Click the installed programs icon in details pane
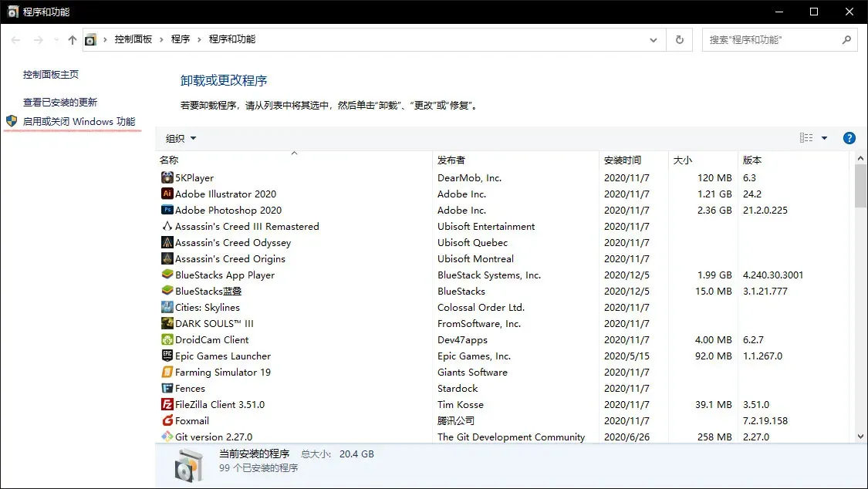Screen dimensions: 868x489 (189, 464)
